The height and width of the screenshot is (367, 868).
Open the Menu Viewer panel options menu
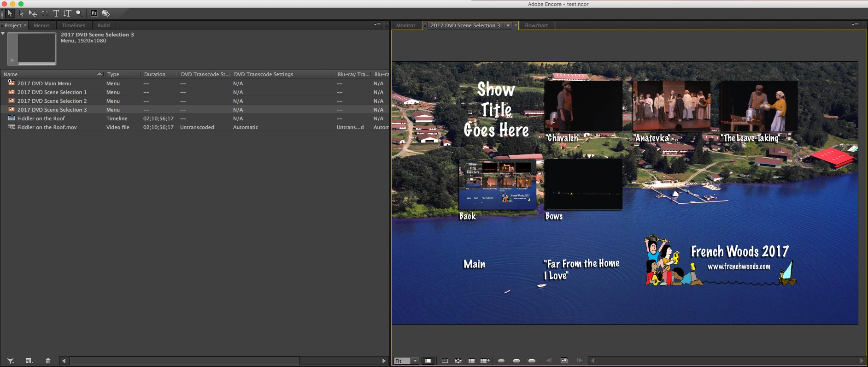pos(855,25)
